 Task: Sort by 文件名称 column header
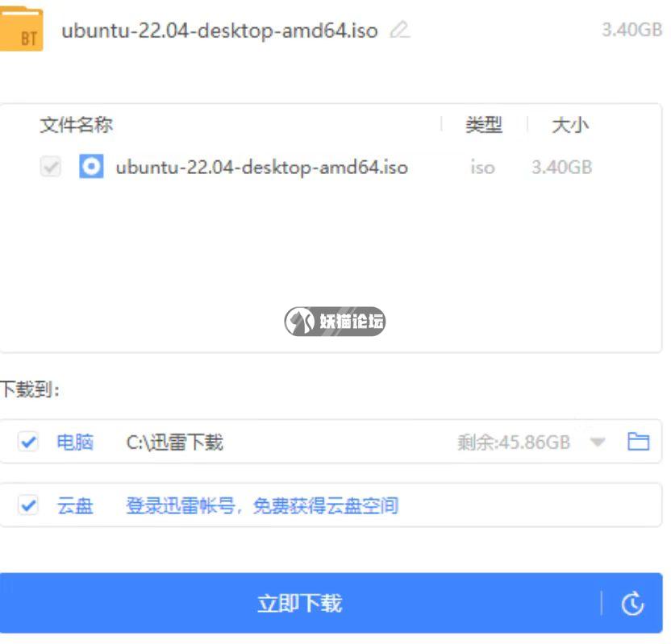tap(76, 125)
